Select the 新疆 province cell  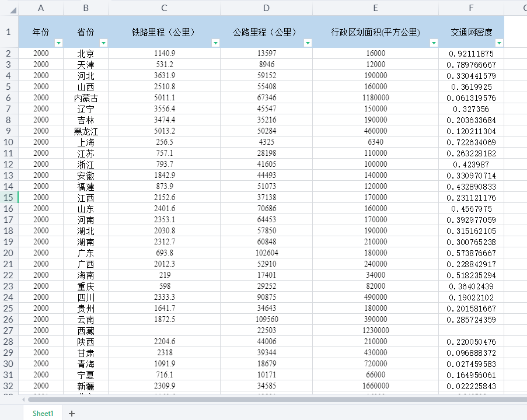[86, 386]
